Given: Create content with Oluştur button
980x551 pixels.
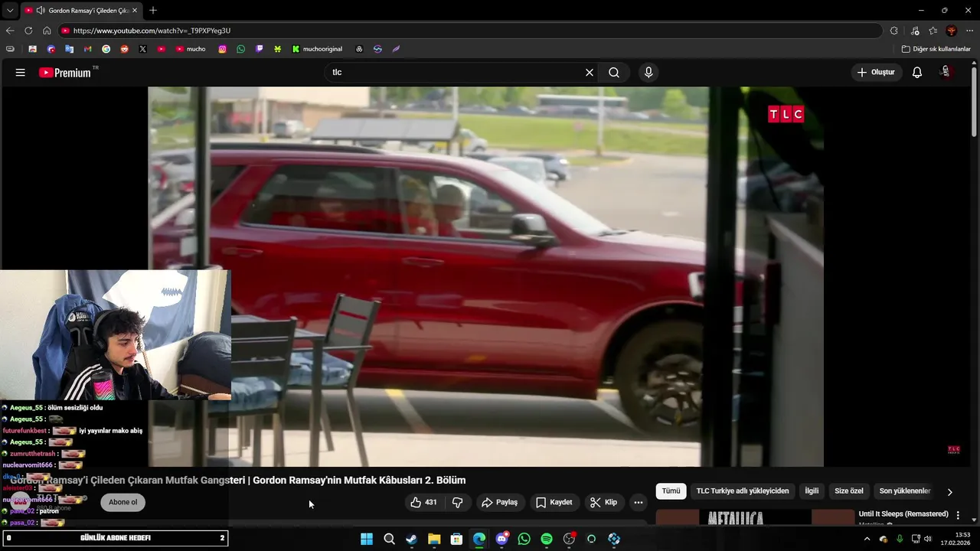Looking at the screenshot, I should [875, 73].
